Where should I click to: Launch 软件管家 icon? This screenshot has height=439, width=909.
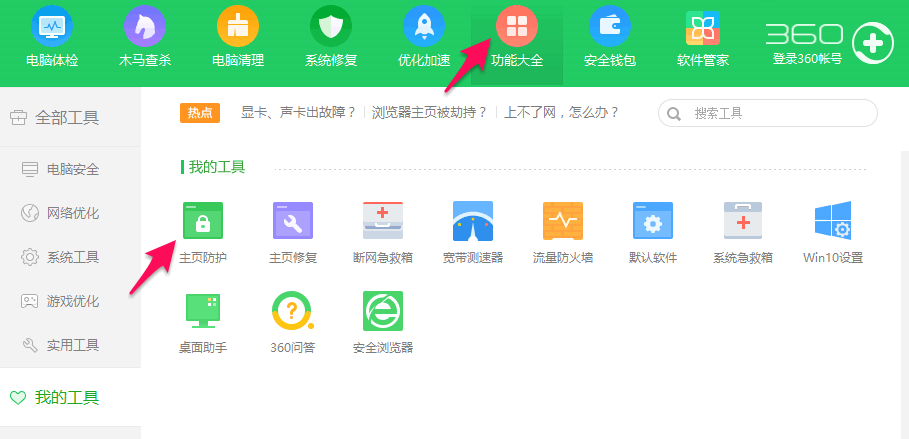[x=703, y=28]
